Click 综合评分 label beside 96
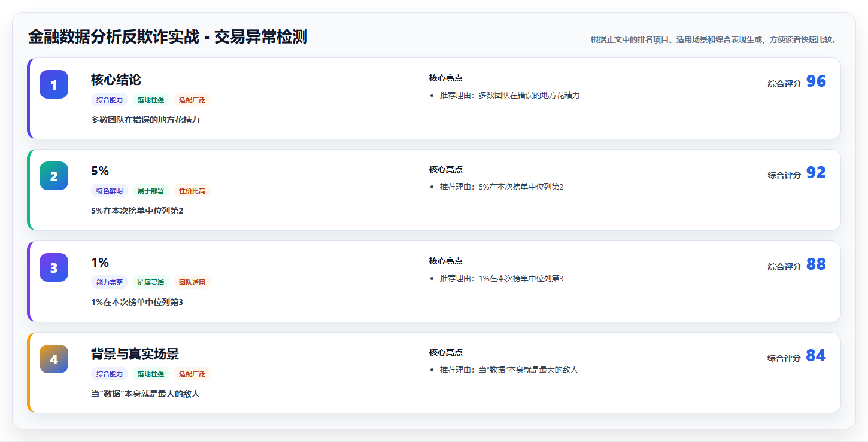This screenshot has width=868, height=442. coord(784,84)
